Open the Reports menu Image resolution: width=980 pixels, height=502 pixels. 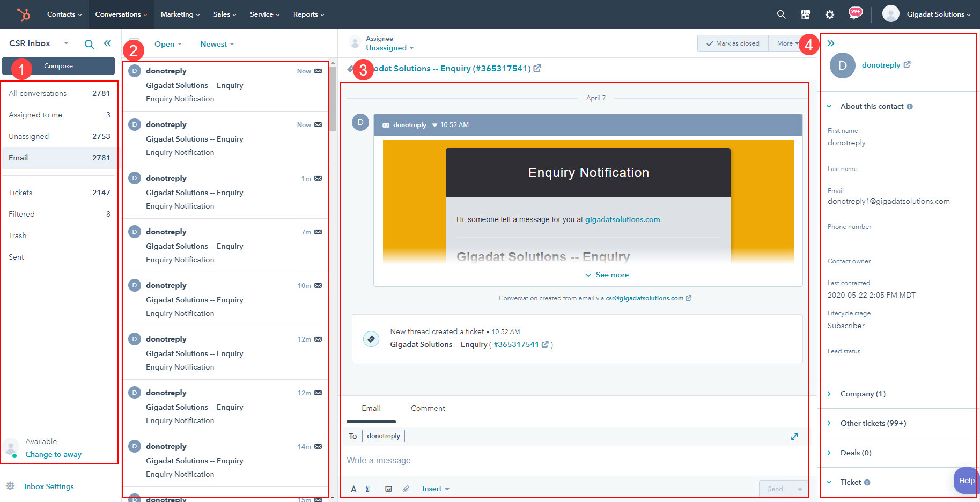(309, 14)
